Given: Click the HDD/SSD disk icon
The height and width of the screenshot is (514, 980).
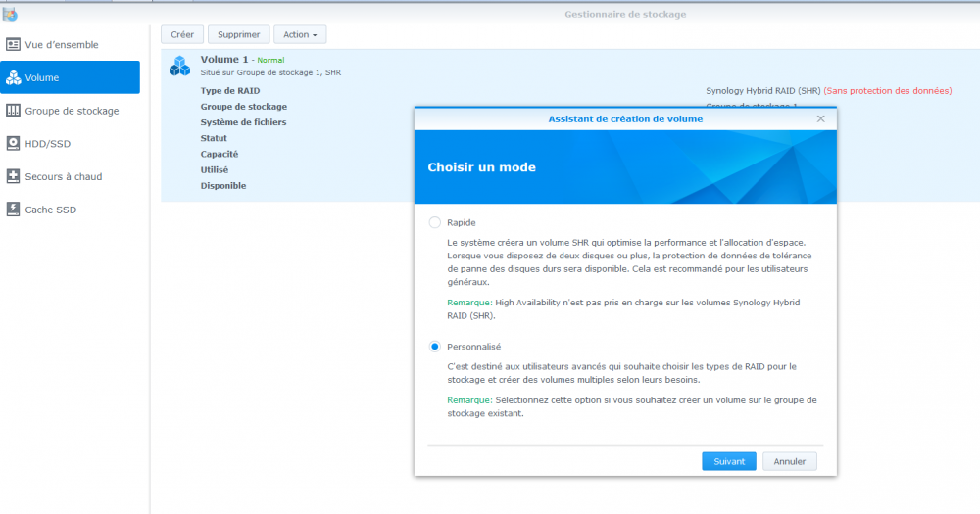Looking at the screenshot, I should pyautogui.click(x=13, y=143).
